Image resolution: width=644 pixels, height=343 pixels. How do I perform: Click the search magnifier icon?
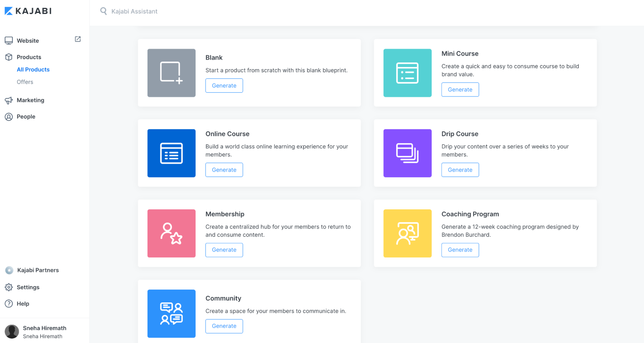point(103,11)
